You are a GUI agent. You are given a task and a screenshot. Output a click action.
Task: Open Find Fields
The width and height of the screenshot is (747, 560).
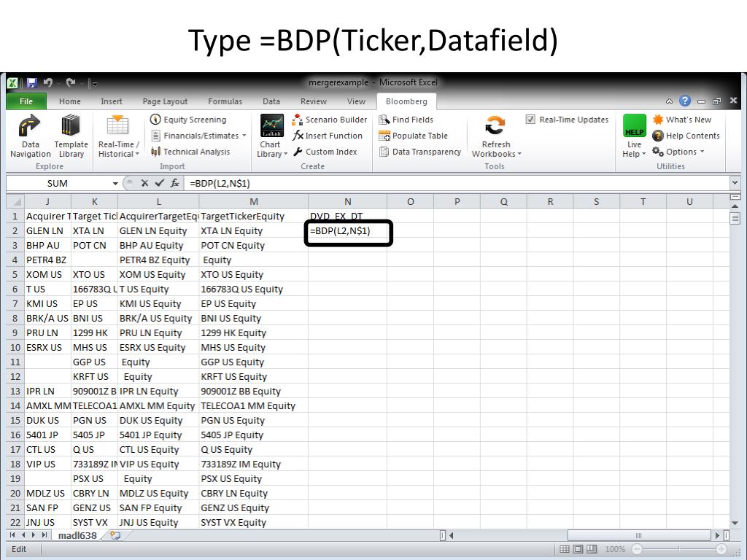pos(406,120)
